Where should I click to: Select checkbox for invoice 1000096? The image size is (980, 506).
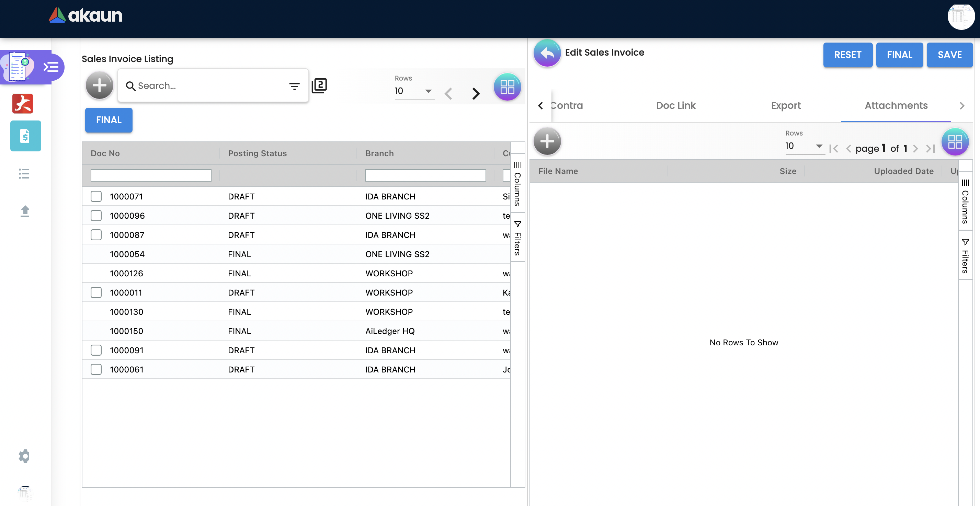point(96,216)
